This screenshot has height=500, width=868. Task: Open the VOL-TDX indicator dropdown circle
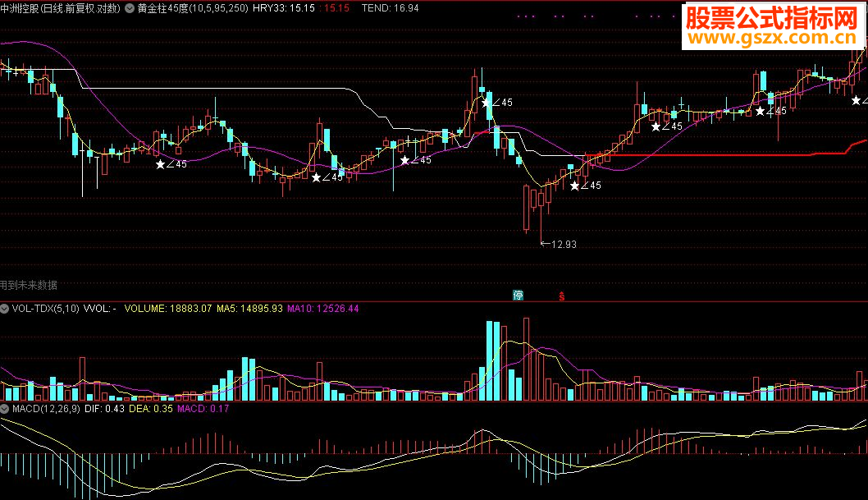pos(4,309)
